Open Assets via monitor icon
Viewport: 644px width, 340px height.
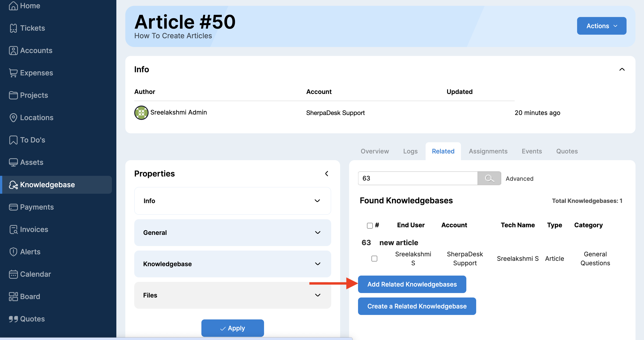pyautogui.click(x=13, y=162)
